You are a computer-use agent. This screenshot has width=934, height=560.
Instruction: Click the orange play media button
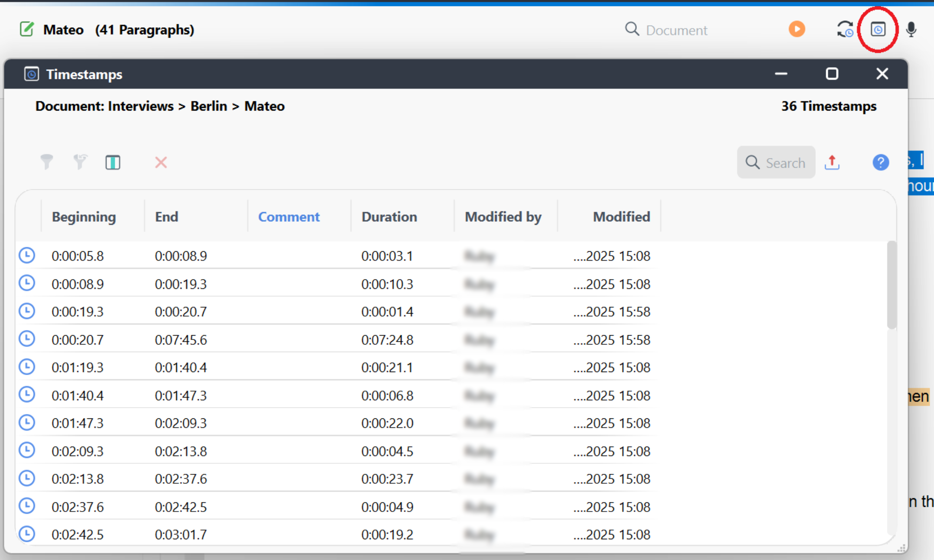pos(796,29)
